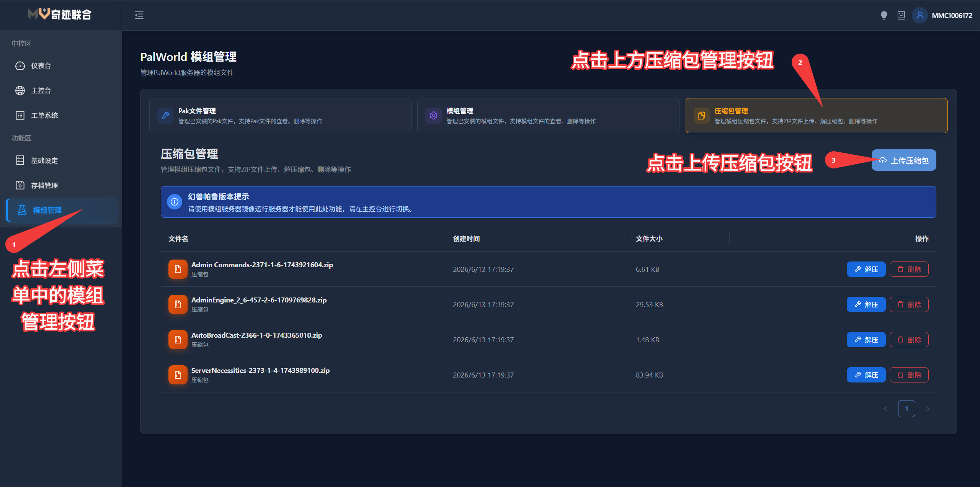The image size is (980, 487).
Task: Click the MMC1006172 username
Action: click(952, 15)
